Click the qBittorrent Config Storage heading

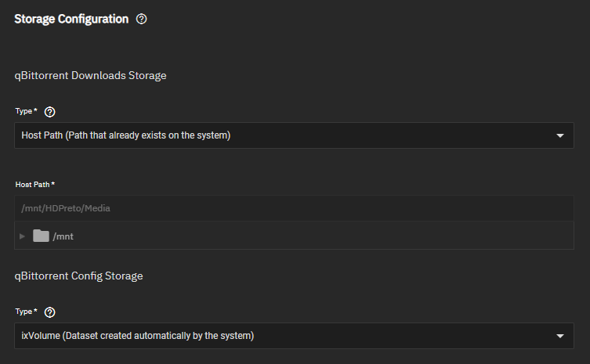click(x=78, y=276)
